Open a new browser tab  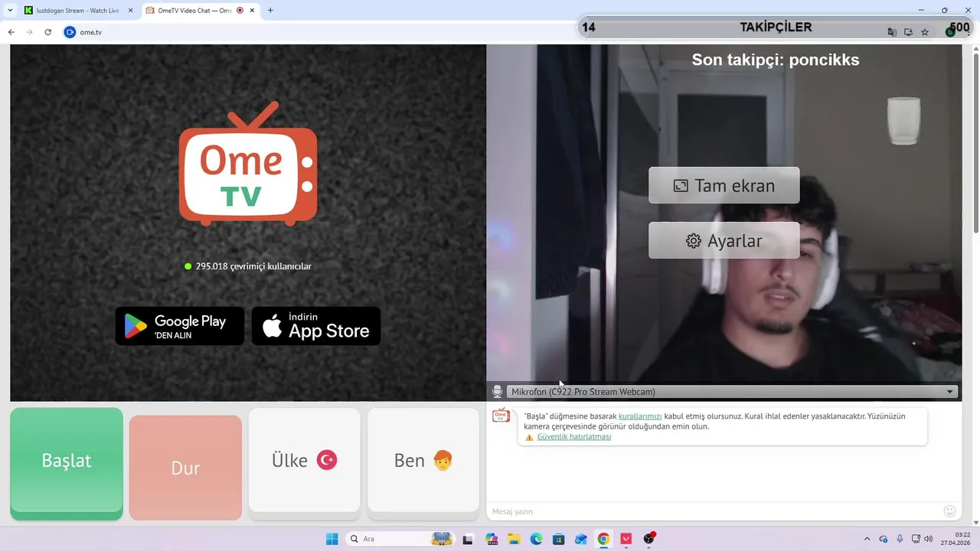coord(270,11)
